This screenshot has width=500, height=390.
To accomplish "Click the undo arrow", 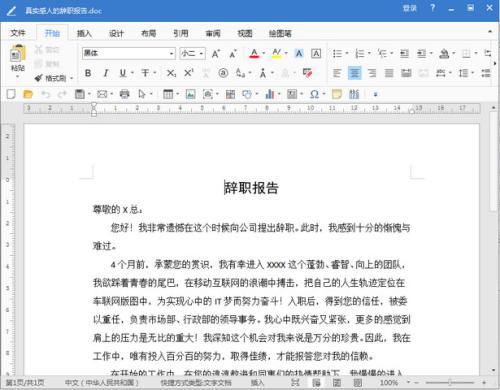I will pos(46,94).
